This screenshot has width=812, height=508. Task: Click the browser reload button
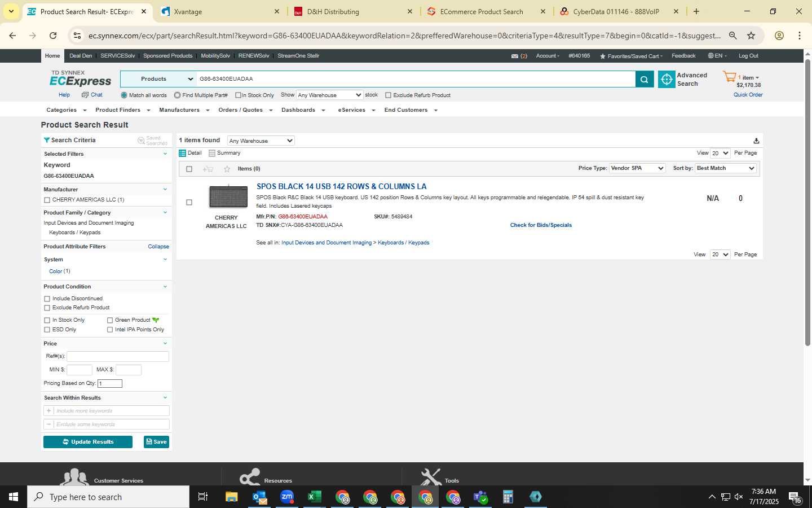(53, 36)
